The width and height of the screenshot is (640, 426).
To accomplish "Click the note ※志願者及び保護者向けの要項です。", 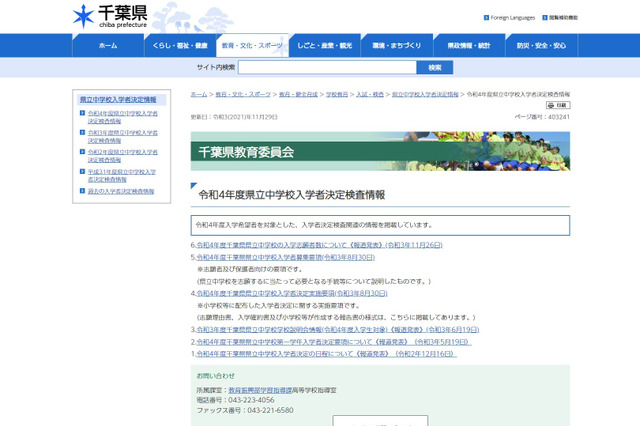I will (x=250, y=269).
